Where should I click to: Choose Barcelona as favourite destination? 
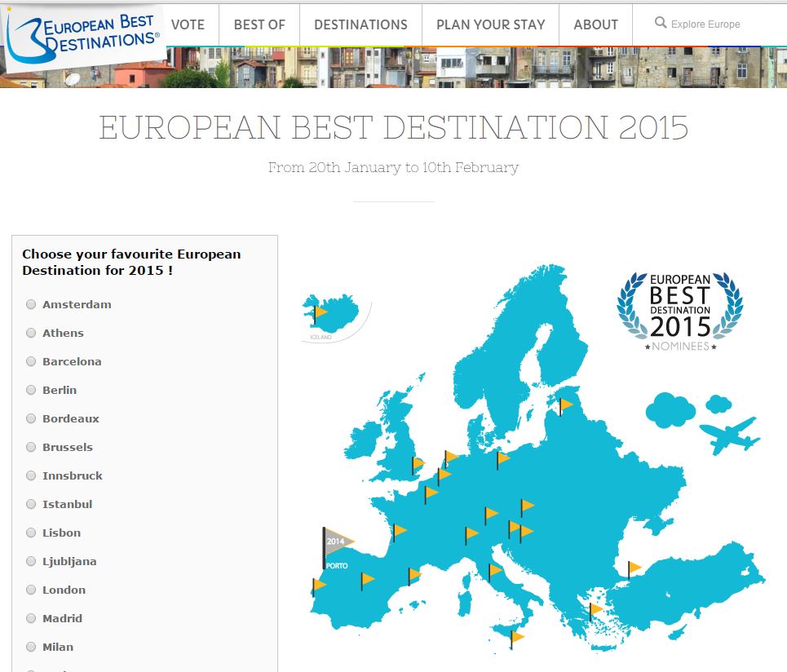point(31,361)
